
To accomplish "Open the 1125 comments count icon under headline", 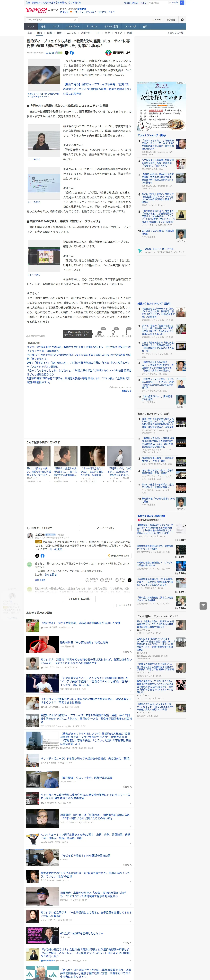I will point(51,53).
